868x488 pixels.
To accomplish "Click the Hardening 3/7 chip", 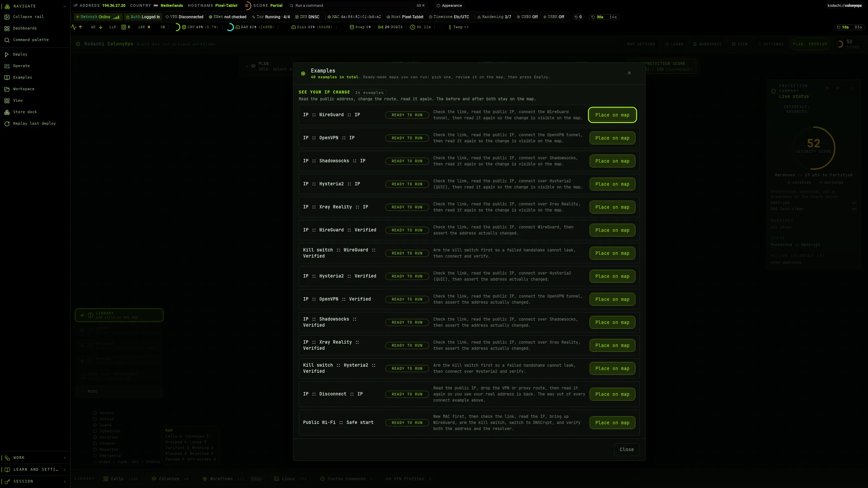I will pyautogui.click(x=494, y=17).
